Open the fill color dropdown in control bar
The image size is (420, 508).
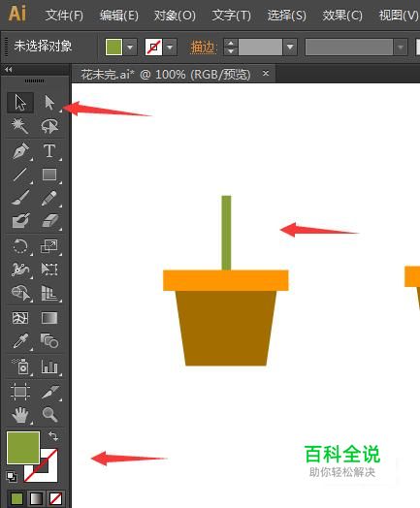[130, 48]
